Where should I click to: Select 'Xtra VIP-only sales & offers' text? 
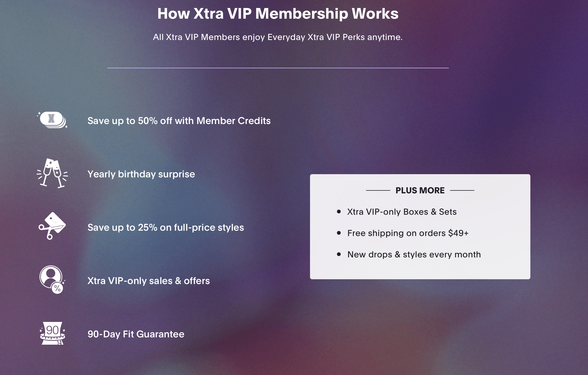click(149, 281)
